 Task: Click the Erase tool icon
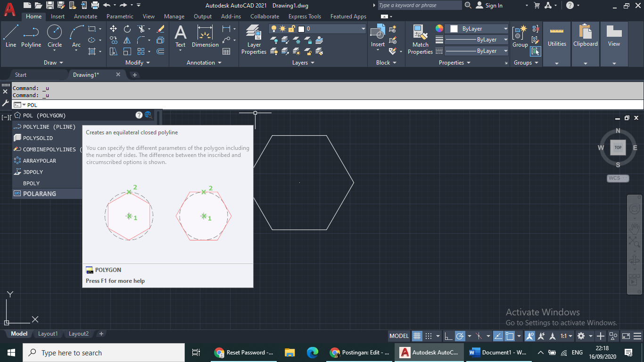point(160,29)
